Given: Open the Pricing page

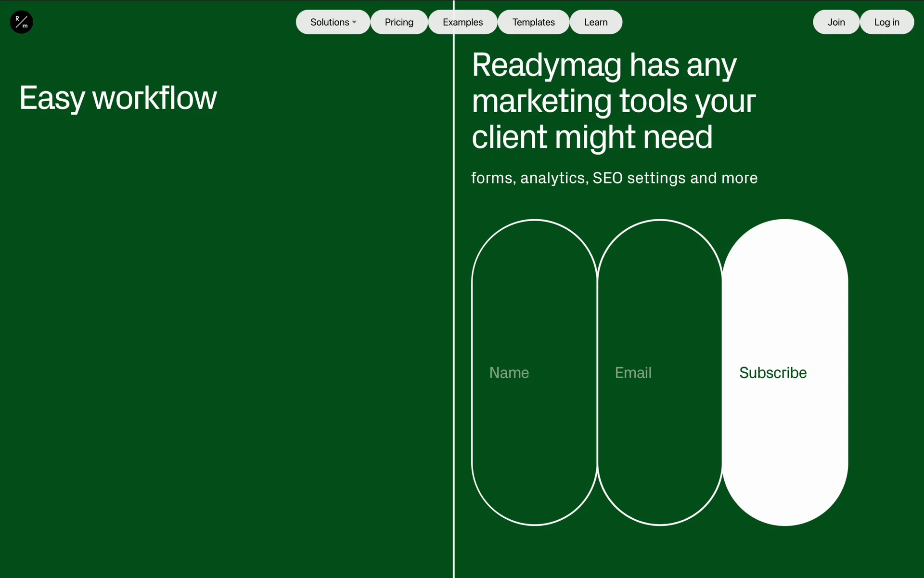Looking at the screenshot, I should tap(399, 22).
